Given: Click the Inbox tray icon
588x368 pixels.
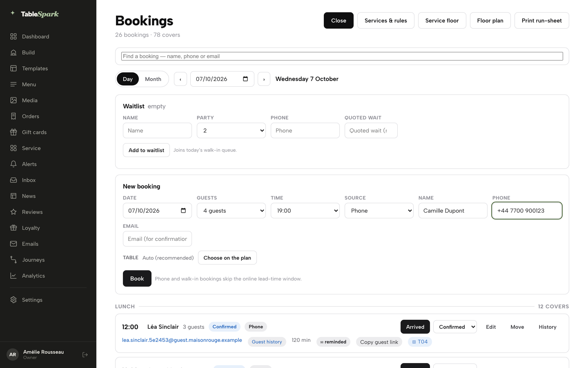Looking at the screenshot, I should (13, 180).
